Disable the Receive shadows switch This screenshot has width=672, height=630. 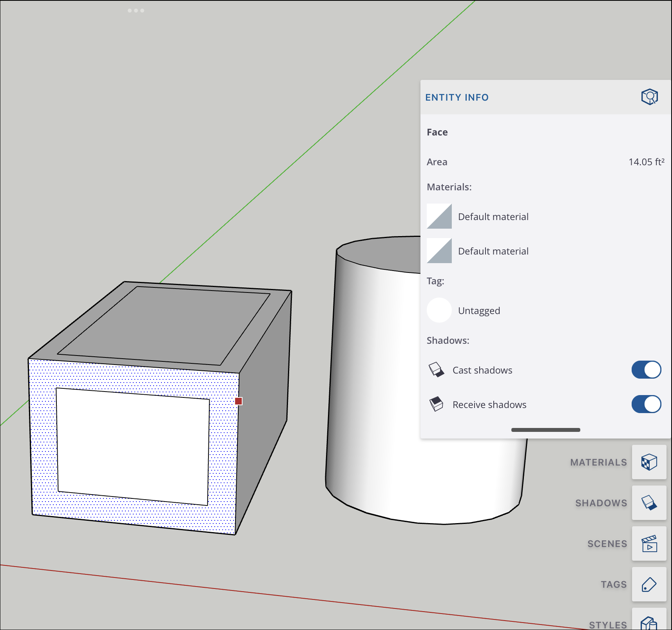pyautogui.click(x=646, y=404)
